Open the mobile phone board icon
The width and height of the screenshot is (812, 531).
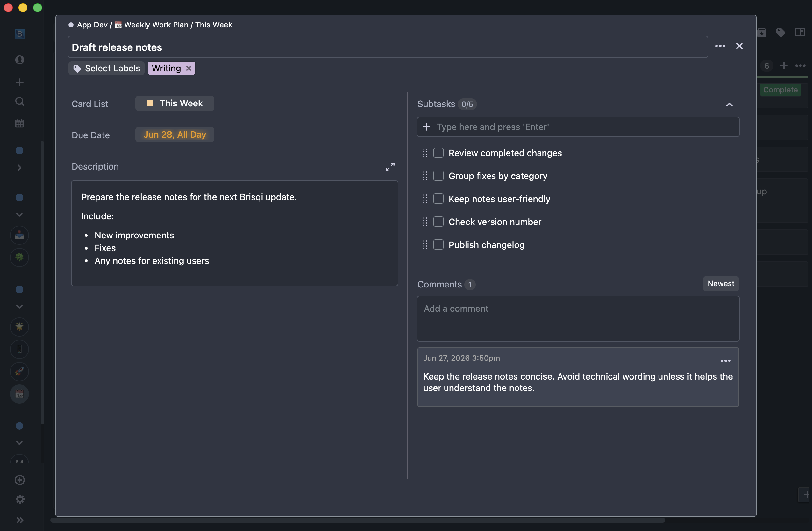(19, 349)
